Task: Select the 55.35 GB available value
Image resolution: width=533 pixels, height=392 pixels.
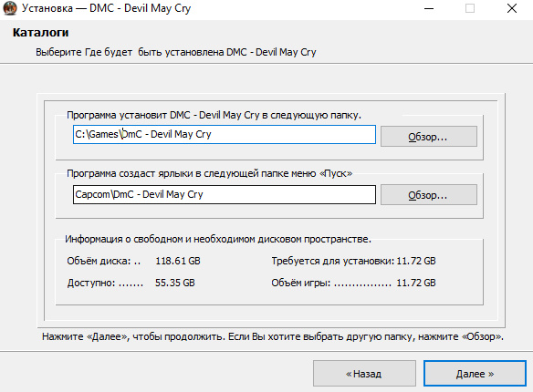Action: pyautogui.click(x=175, y=283)
